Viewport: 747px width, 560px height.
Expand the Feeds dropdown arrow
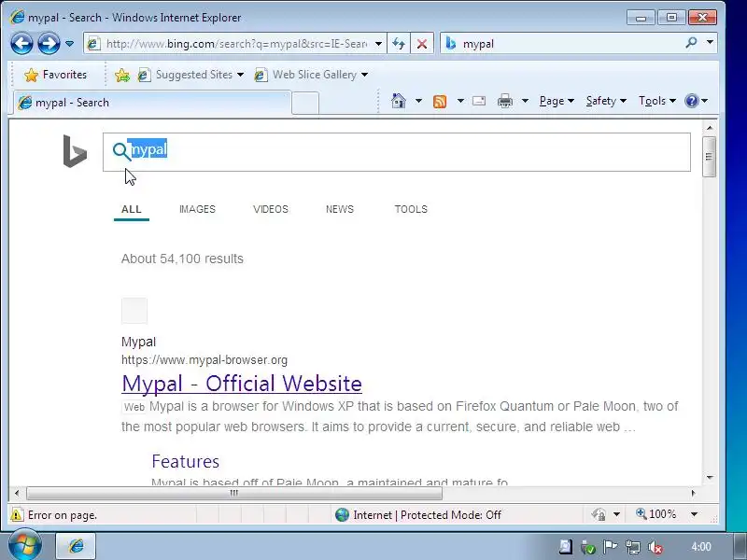point(460,101)
